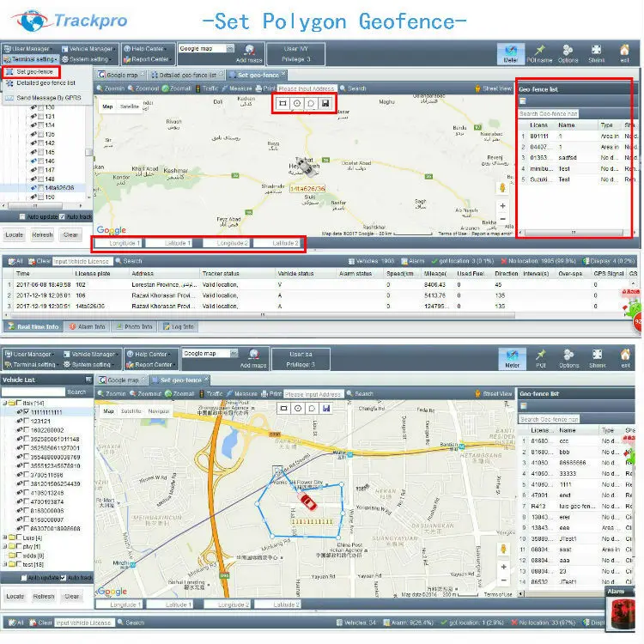
Task: Toggle eye icon for vehicle 4700193874
Action: click(x=19, y=501)
